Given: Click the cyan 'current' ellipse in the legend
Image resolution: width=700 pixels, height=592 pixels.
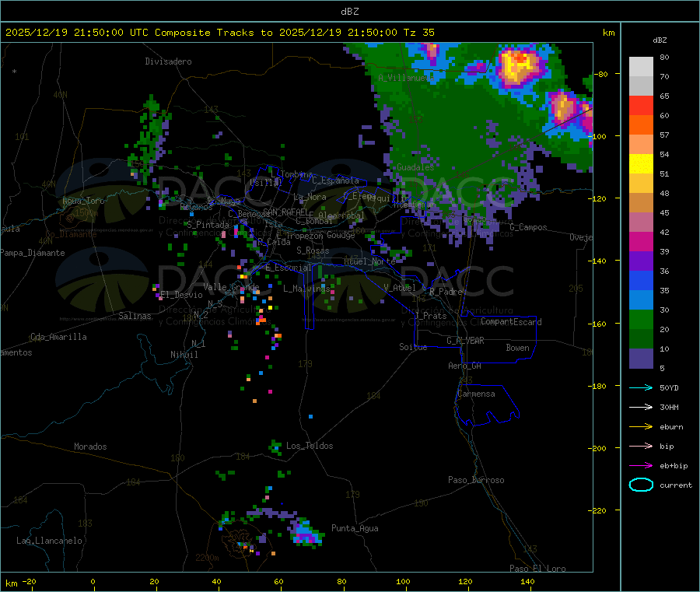Looking at the screenshot, I should point(641,485).
